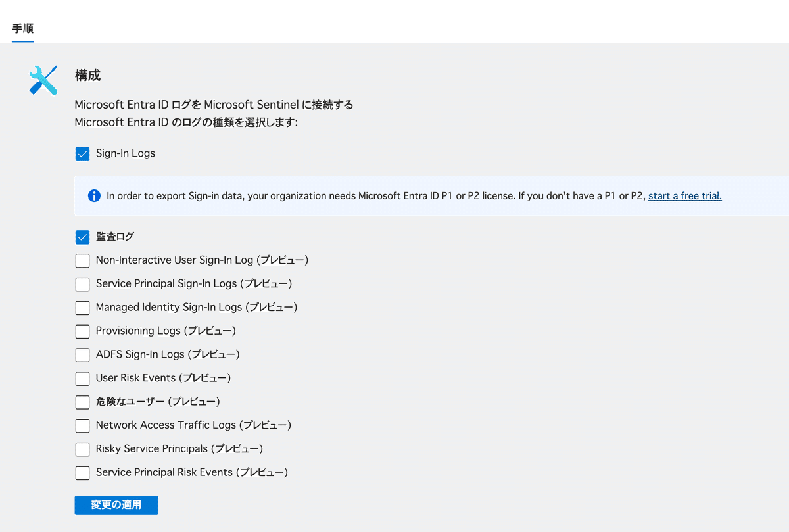Enable Risky Service Principals checkbox
This screenshot has width=789, height=532.
[x=82, y=449]
